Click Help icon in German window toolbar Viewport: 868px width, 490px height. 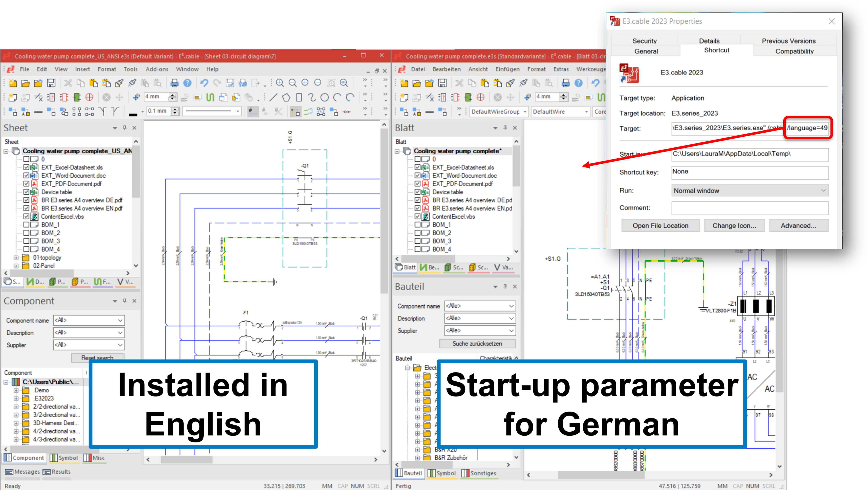[x=579, y=83]
